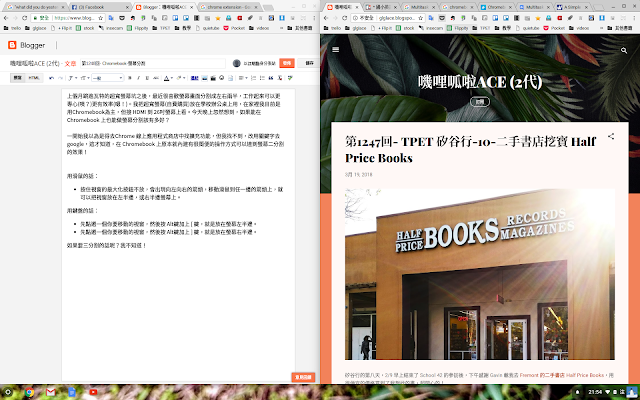Insert a link using the editor toolbar
The width and height of the screenshot is (640, 400).
click(195, 78)
